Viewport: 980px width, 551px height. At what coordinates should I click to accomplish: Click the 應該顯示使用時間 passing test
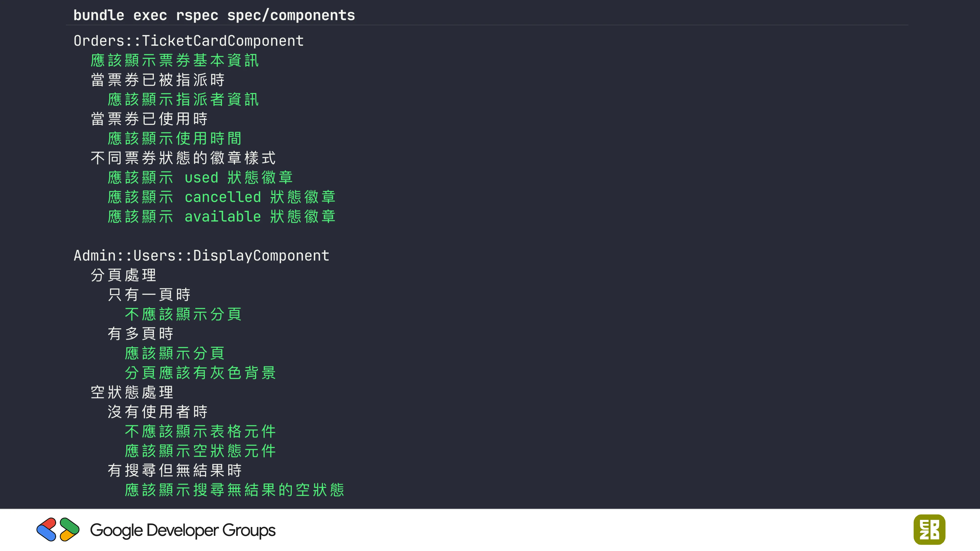tap(175, 138)
